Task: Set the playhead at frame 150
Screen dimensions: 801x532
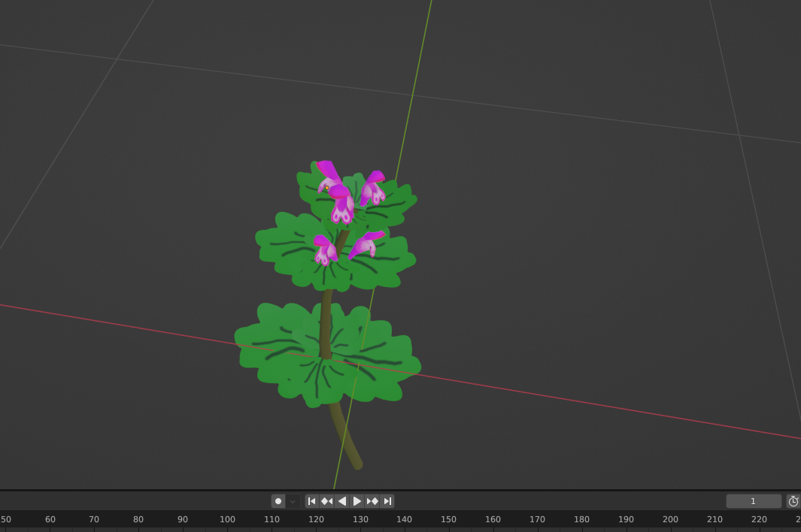Action: (x=448, y=520)
